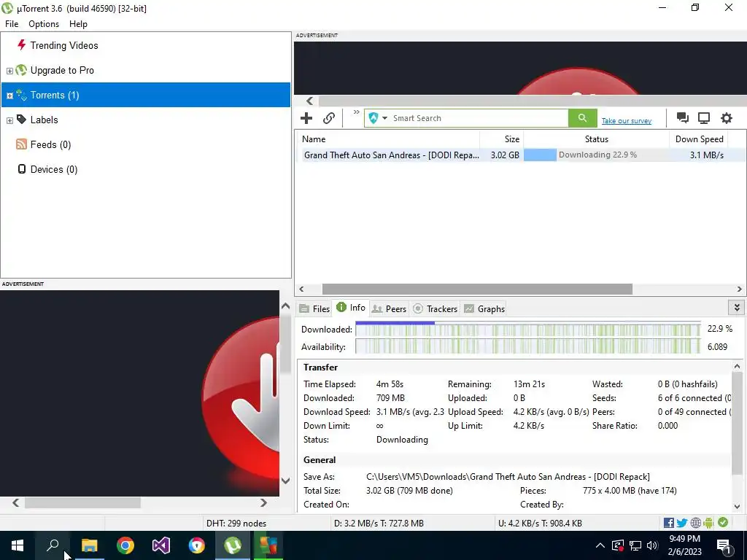Click the Labels tag icon
Image resolution: width=747 pixels, height=560 pixels.
pyautogui.click(x=21, y=120)
